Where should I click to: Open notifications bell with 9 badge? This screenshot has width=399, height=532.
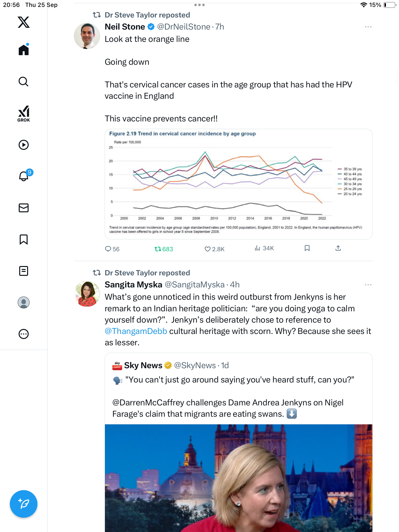24,176
